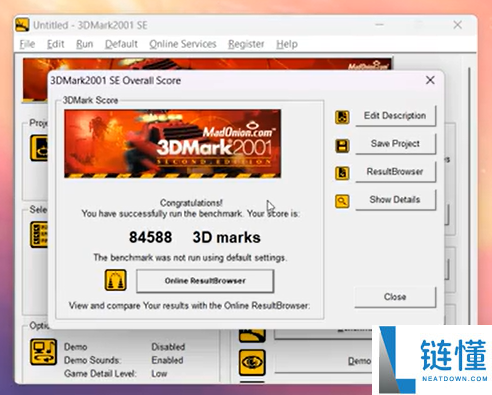The height and width of the screenshot is (395, 492).
Task: Click Show Details button
Action: tap(395, 200)
